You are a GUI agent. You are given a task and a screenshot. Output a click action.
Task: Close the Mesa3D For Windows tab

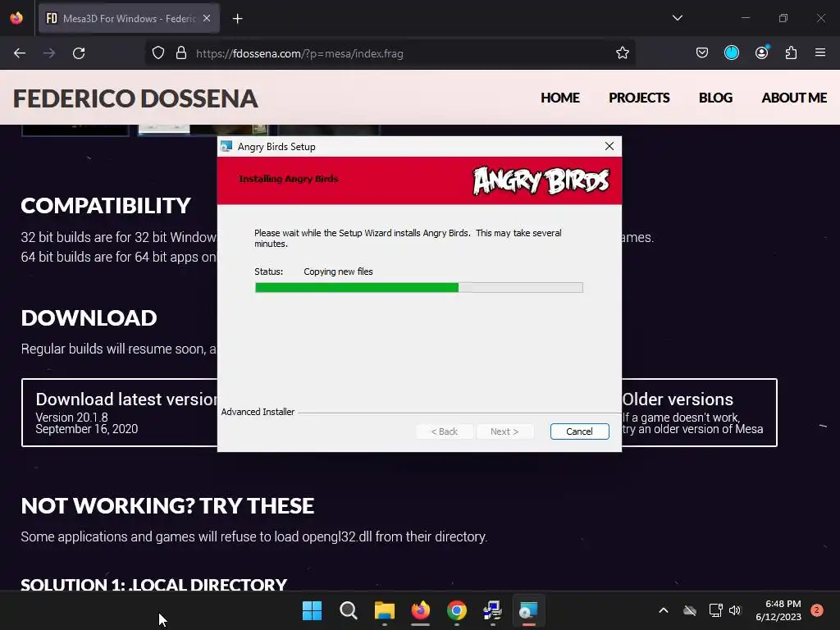(x=207, y=18)
